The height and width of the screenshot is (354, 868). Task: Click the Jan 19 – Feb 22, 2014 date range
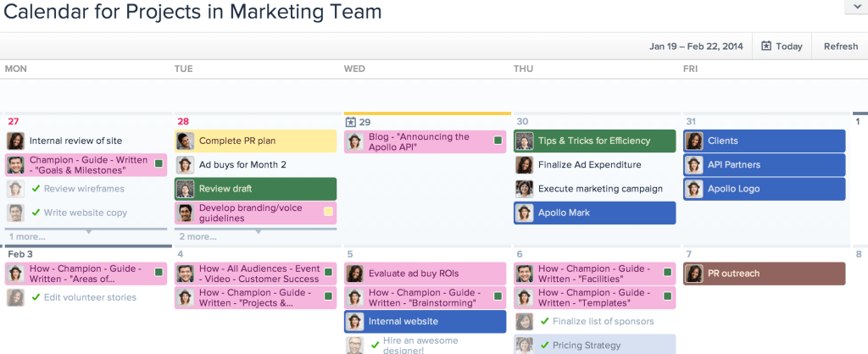(x=695, y=47)
